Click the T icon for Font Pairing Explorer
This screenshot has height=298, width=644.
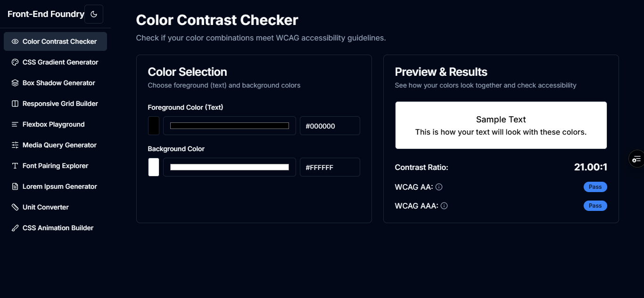[x=14, y=165]
